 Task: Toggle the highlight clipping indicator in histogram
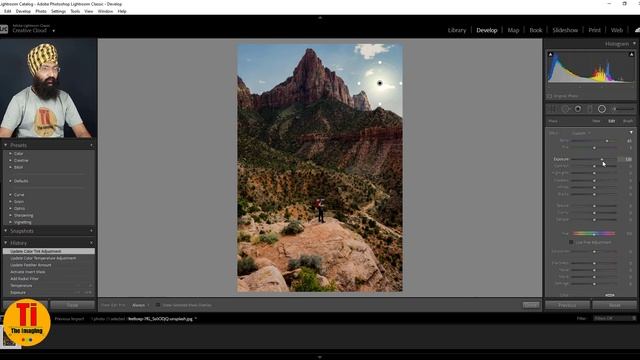[631, 54]
